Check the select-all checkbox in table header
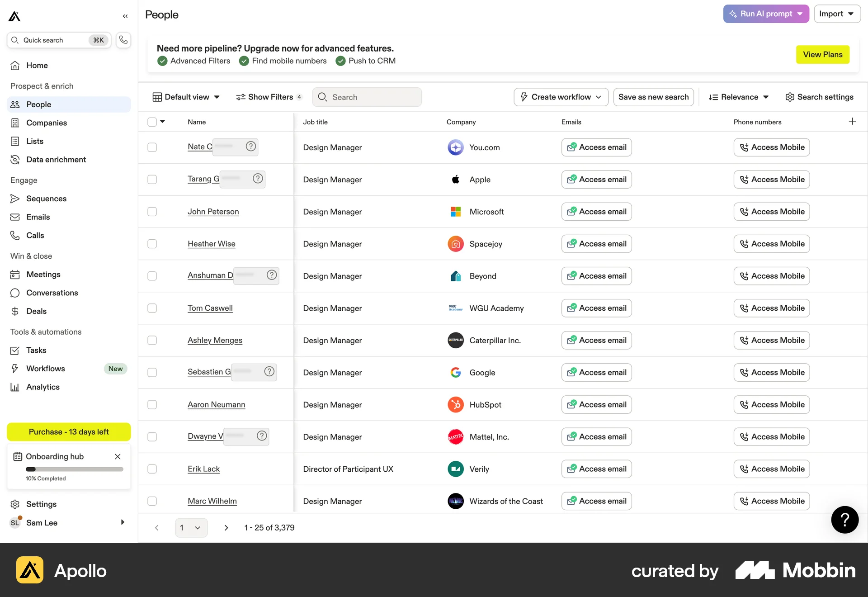 click(152, 122)
